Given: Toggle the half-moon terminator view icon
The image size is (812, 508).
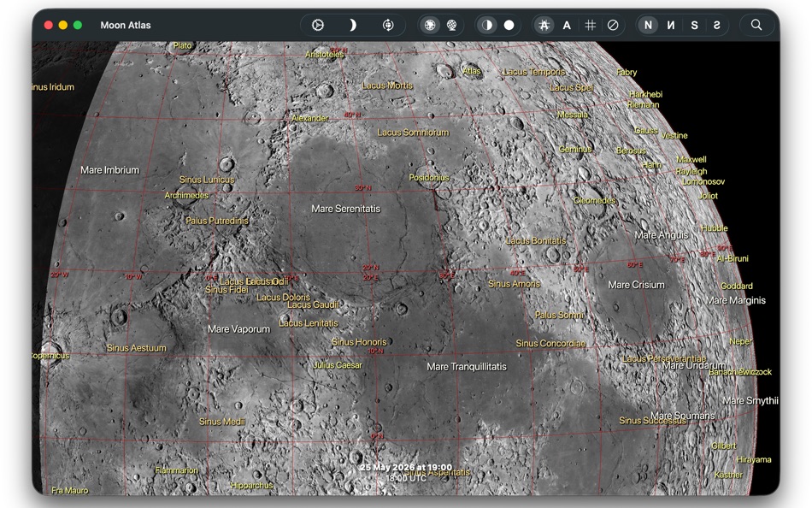Looking at the screenshot, I should click(x=488, y=25).
